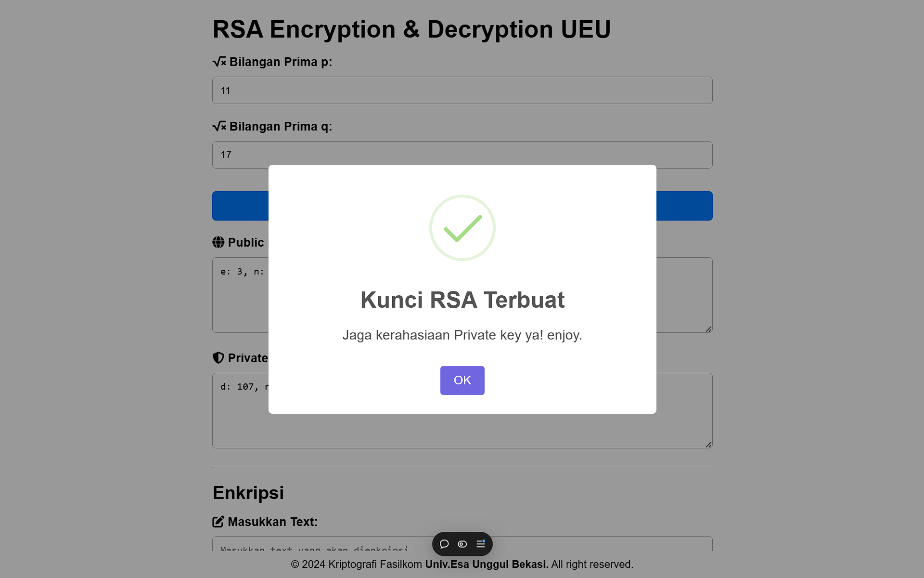Open the floating toolbar hamburger menu
This screenshot has width=924, height=578.
pyautogui.click(x=480, y=544)
